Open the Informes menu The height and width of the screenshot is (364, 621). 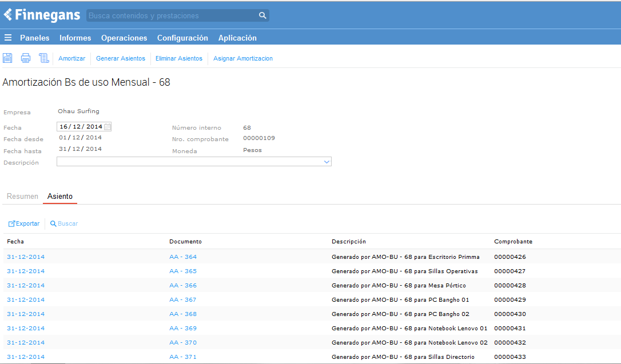pos(75,38)
